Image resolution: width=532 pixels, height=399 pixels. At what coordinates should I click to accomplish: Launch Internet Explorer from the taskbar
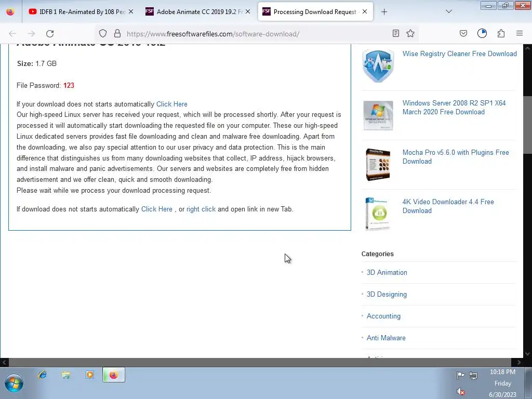point(43,375)
